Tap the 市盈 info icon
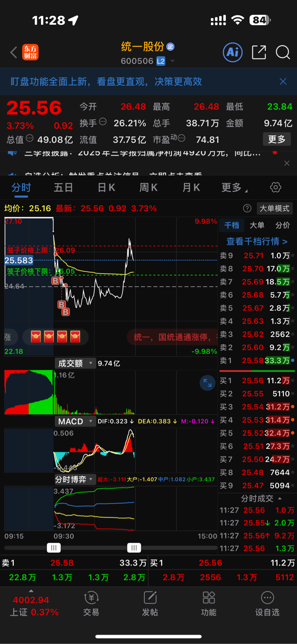Image resolution: width=297 pixels, height=644 pixels. point(181,138)
